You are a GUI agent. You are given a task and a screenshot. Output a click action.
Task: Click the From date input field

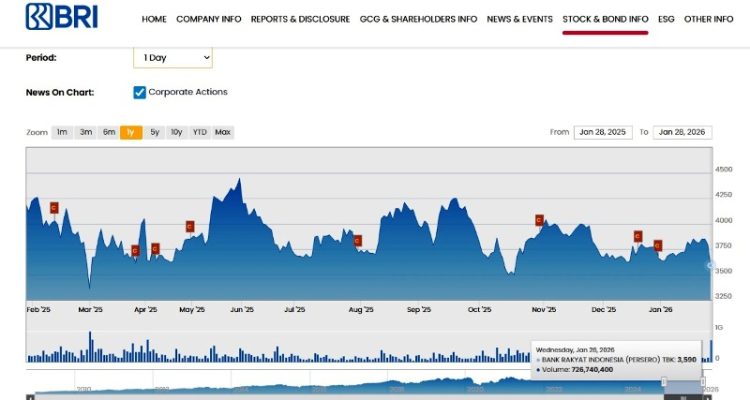[602, 132]
